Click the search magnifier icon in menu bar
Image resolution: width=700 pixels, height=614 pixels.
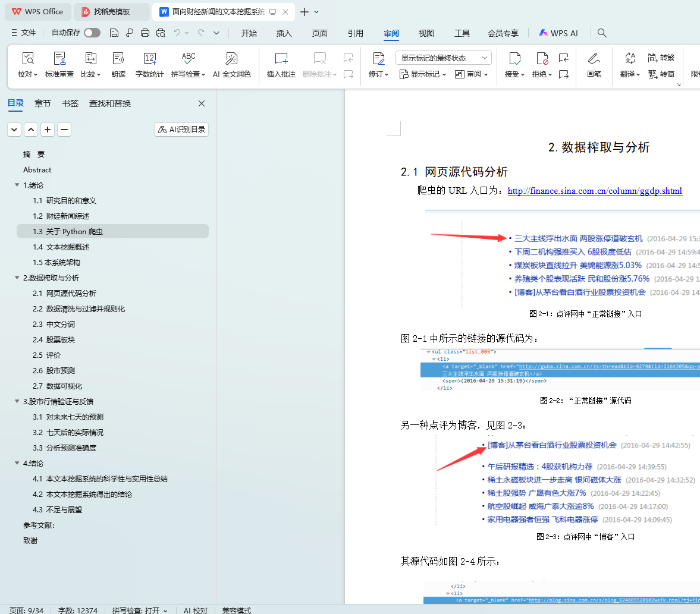click(x=602, y=33)
